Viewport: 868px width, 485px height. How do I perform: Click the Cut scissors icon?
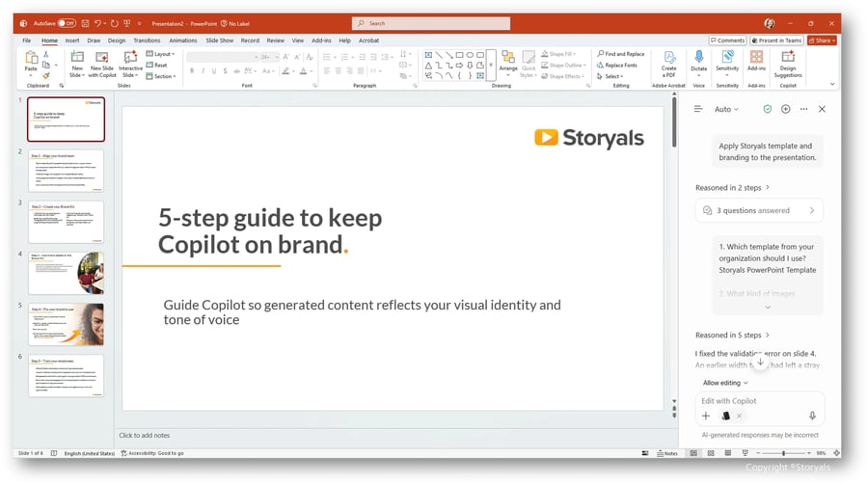[46, 54]
